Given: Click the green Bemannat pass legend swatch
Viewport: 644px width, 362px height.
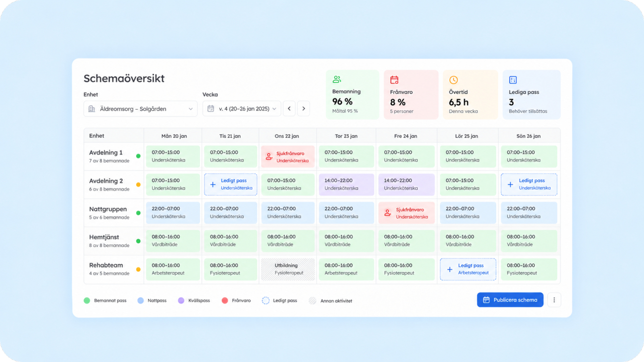Looking at the screenshot, I should click(x=87, y=300).
